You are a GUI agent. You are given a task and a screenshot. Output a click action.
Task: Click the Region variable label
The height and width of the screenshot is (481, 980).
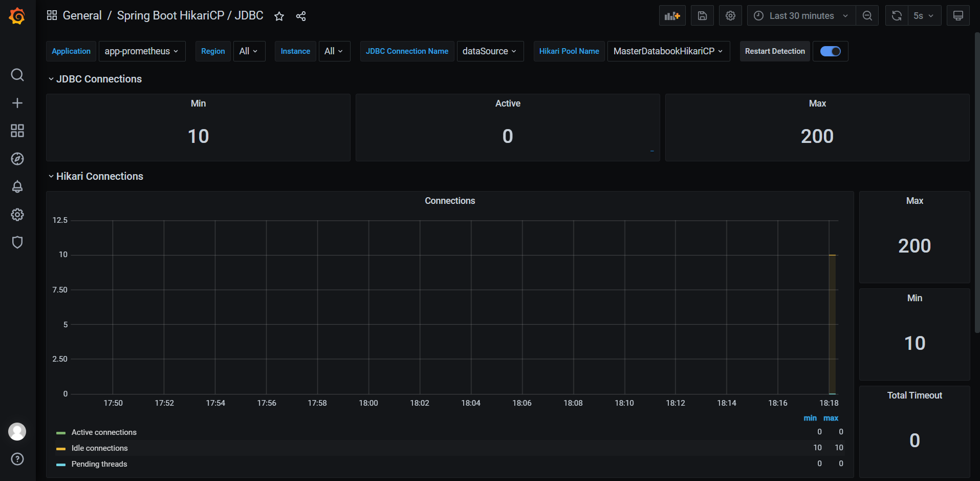click(213, 51)
